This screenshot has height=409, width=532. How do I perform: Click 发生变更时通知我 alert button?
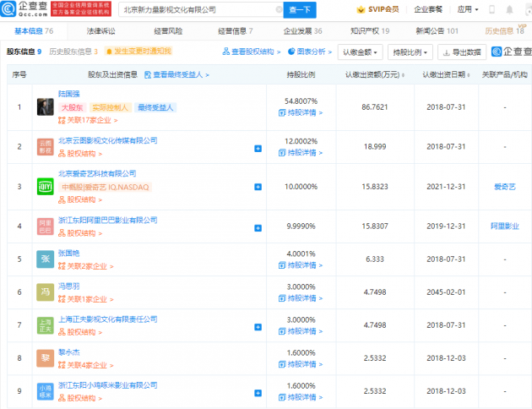[x=138, y=52]
